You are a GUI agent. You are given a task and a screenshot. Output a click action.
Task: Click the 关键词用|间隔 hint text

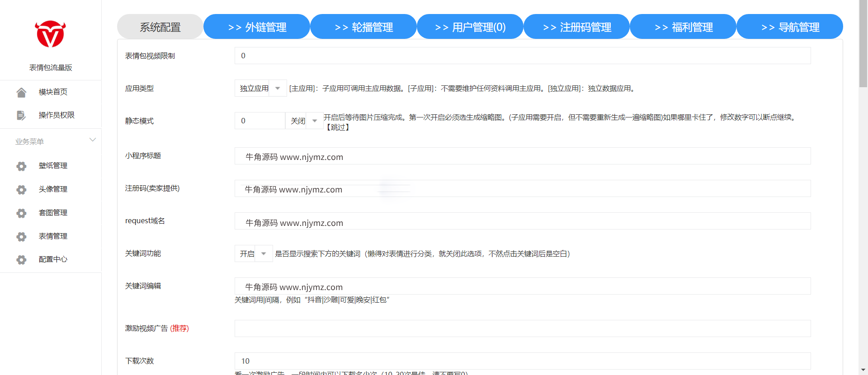coord(311,300)
